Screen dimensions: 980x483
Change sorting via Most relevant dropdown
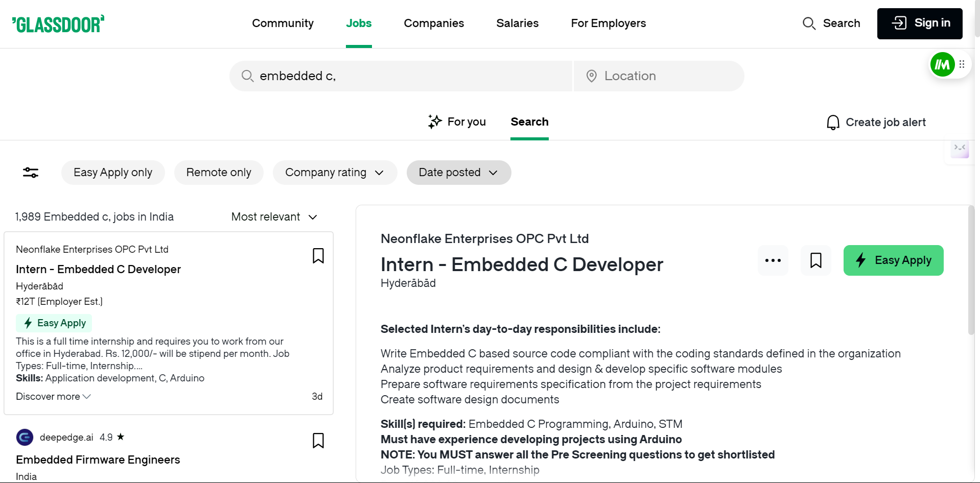tap(274, 216)
